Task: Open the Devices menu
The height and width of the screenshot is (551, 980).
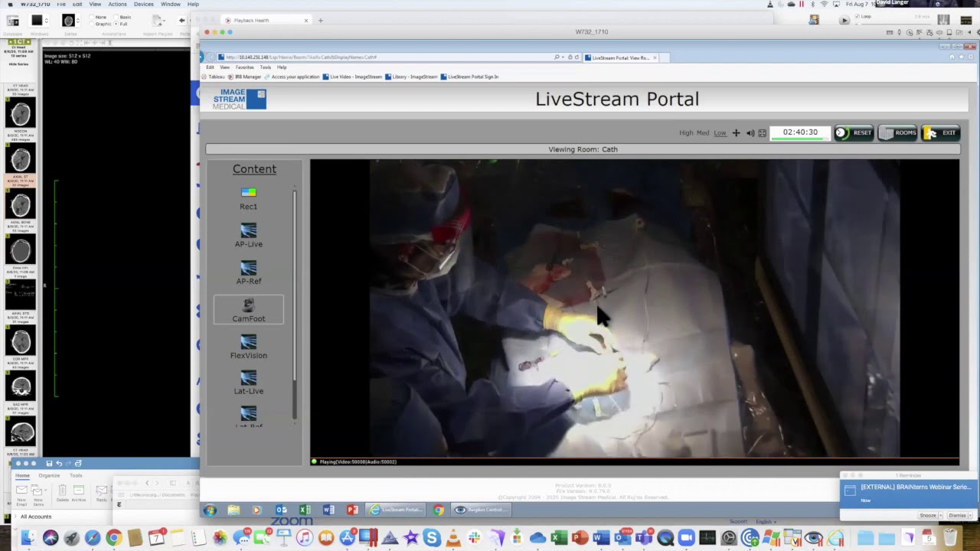Action: [143, 4]
